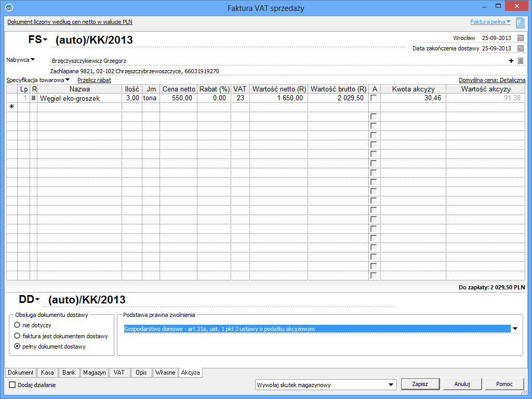This screenshot has width=532, height=399.
Task: Open the calendar for the Wrocław issue date
Action: pos(521,38)
